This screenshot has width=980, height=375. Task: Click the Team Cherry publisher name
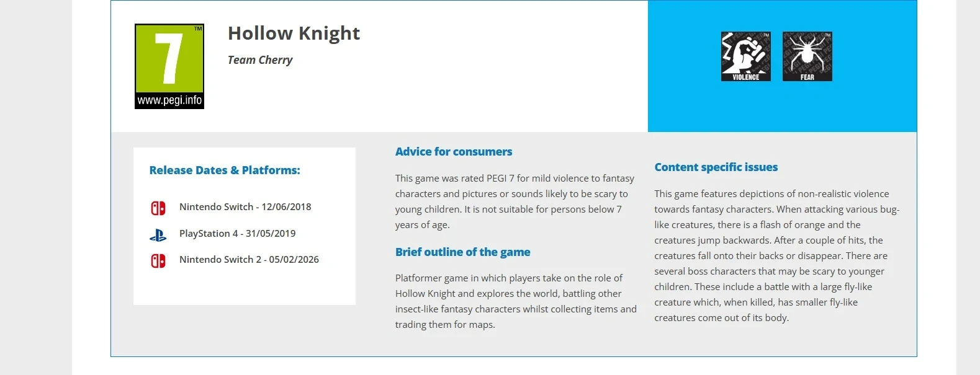coord(260,60)
